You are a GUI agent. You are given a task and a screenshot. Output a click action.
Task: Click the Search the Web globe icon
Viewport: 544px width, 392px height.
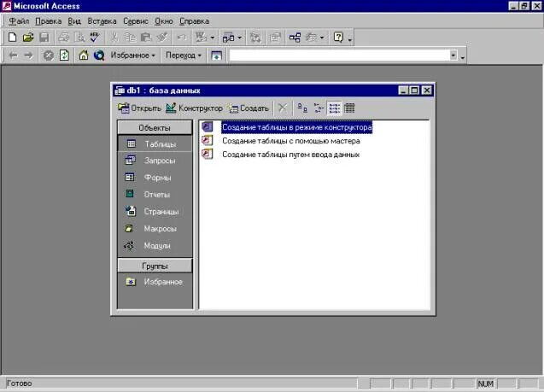point(99,56)
